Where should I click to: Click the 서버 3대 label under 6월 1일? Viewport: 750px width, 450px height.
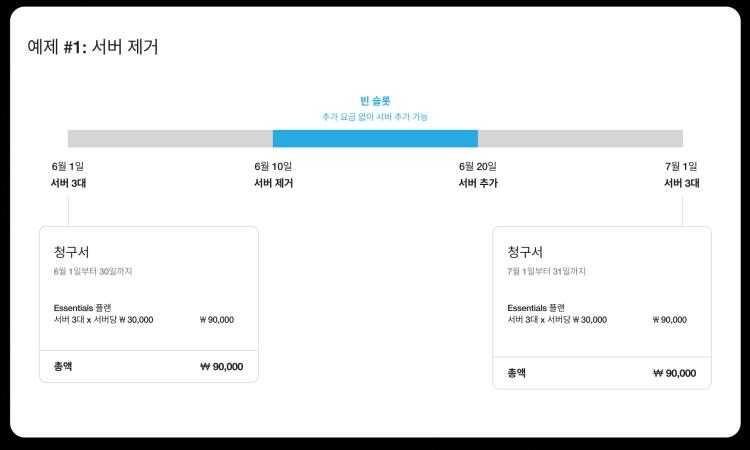click(68, 183)
